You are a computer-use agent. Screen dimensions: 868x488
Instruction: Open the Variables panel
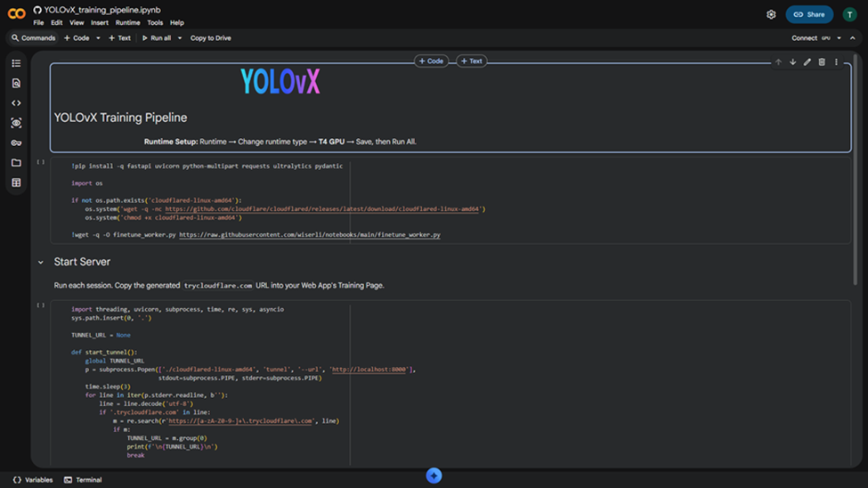[x=33, y=480]
